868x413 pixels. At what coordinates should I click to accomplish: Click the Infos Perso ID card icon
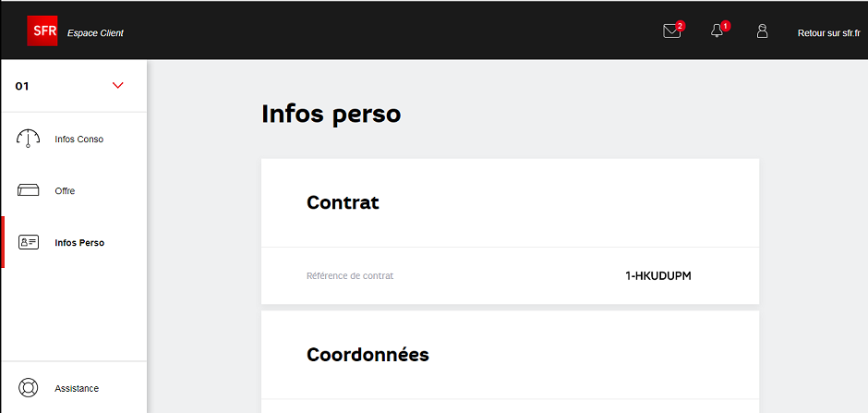[29, 243]
